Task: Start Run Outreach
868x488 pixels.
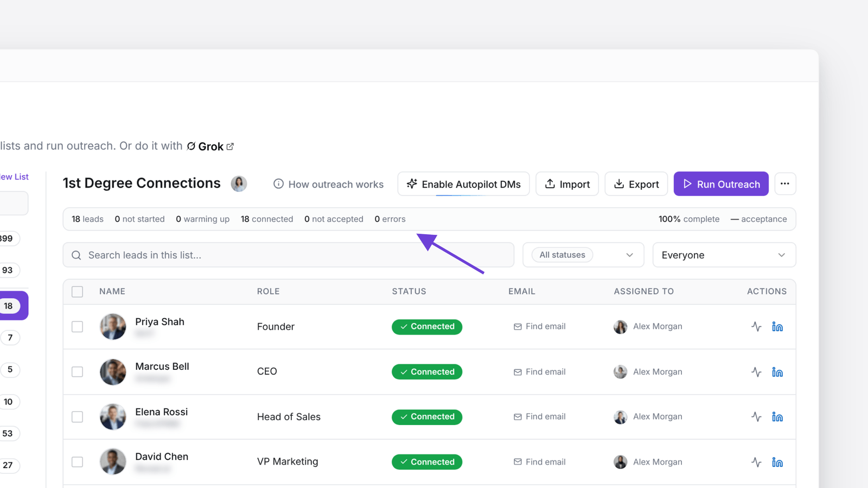Action: tap(721, 184)
